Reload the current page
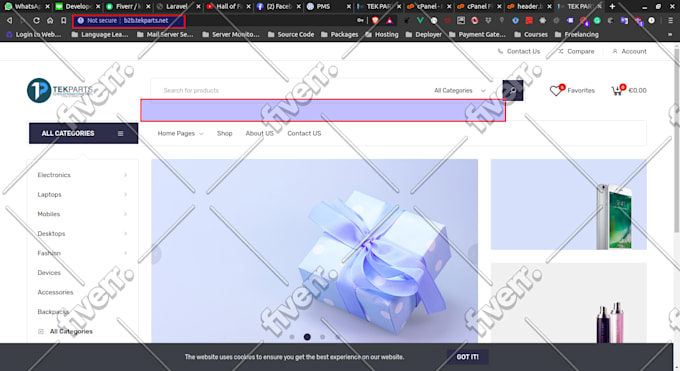Screen dimensions: 680x371 [x=36, y=20]
